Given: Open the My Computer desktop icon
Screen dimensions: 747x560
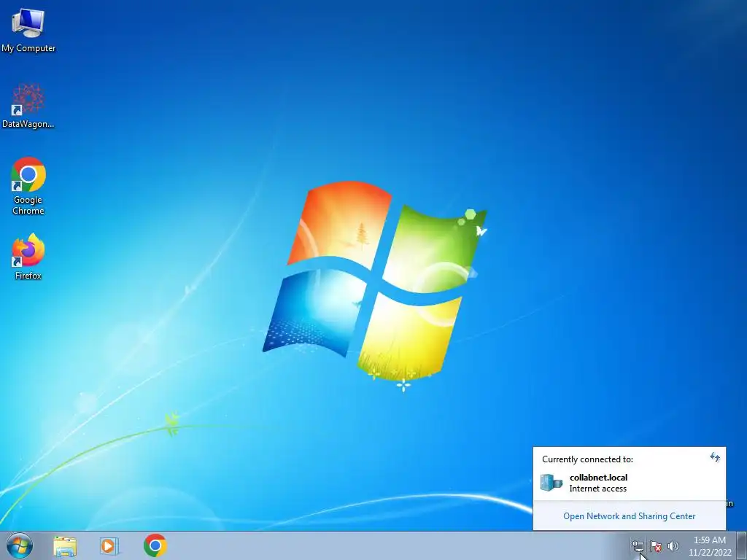Looking at the screenshot, I should 28,29.
